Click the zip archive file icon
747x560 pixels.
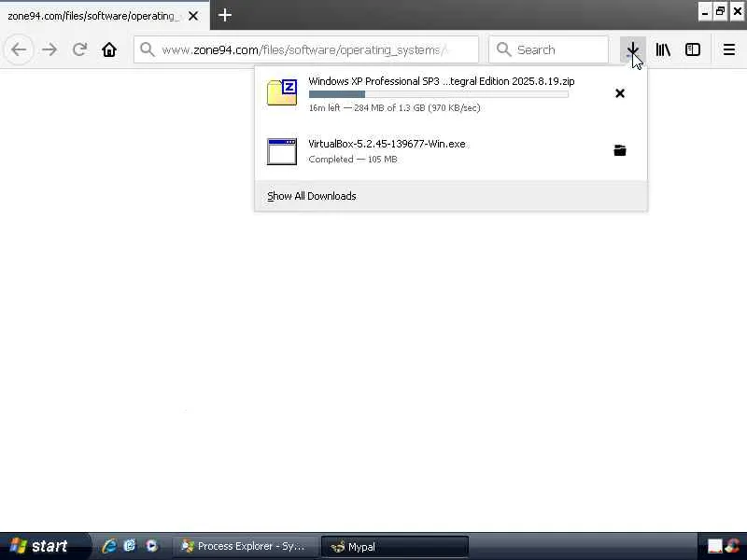coord(282,92)
